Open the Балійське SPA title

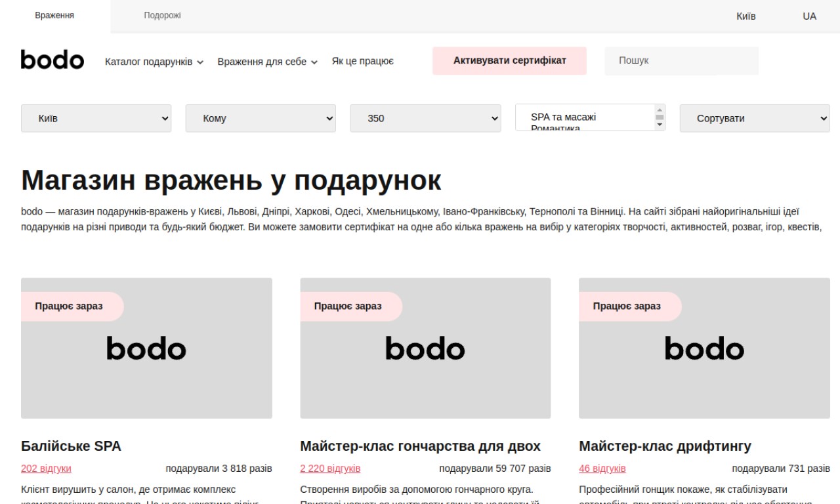click(71, 446)
